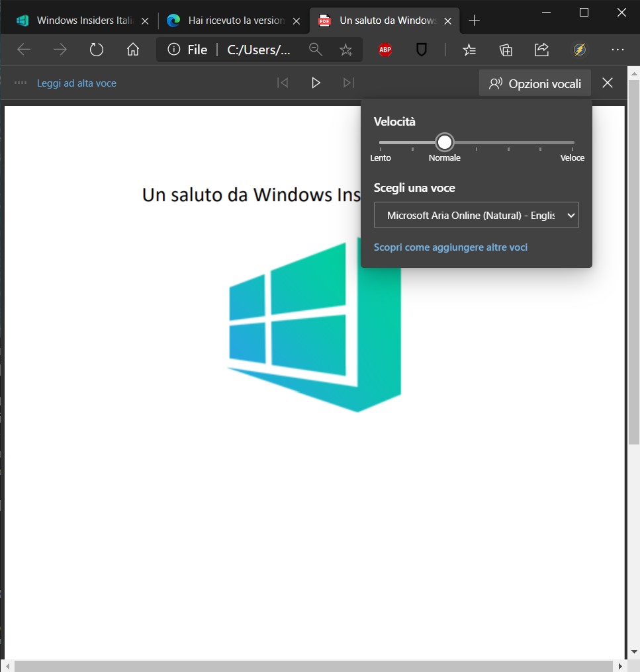The image size is (640, 672).
Task: Click the vertical scrollbar thumb
Action: click(633, 261)
